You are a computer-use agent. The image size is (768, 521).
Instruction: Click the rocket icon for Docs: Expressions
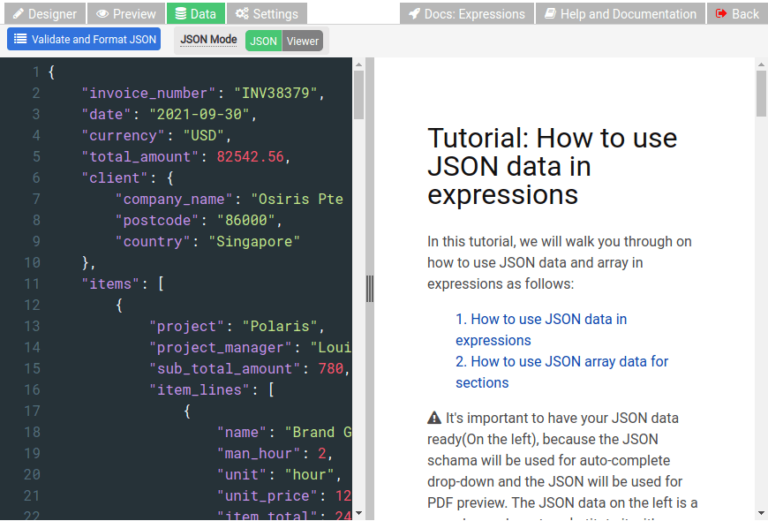[x=414, y=14]
